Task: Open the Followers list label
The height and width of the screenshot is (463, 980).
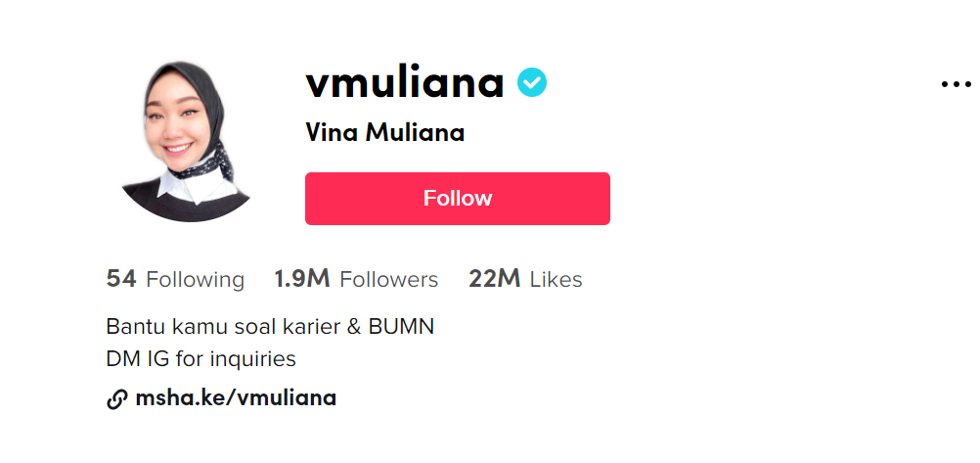Action: point(388,280)
